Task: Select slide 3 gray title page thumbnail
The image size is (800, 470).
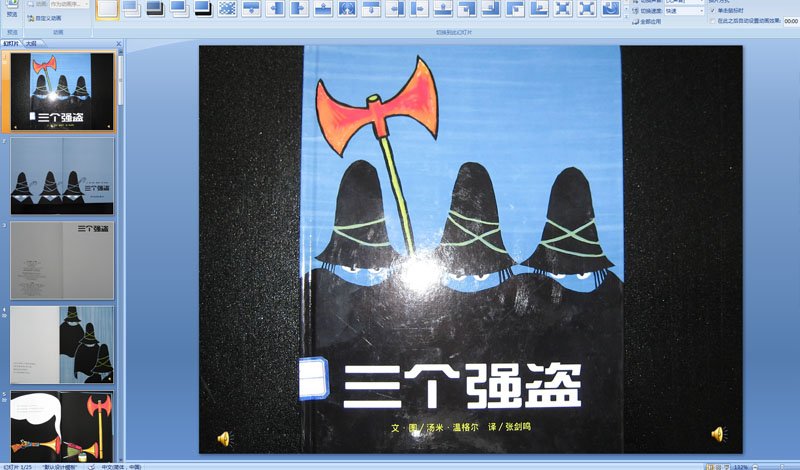Action: pos(62,260)
